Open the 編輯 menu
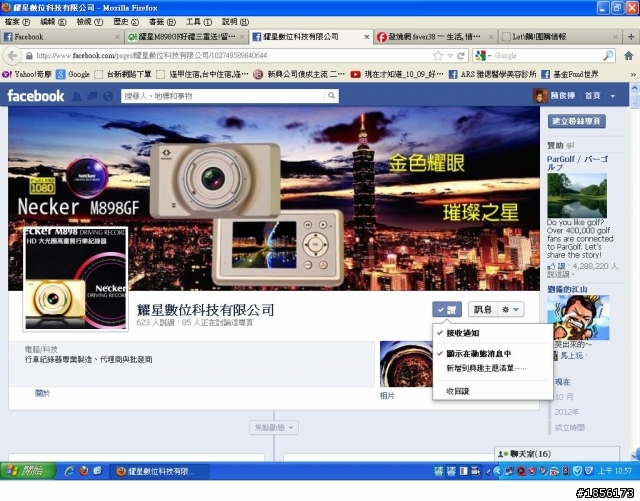The width and height of the screenshot is (640, 501). click(x=53, y=22)
